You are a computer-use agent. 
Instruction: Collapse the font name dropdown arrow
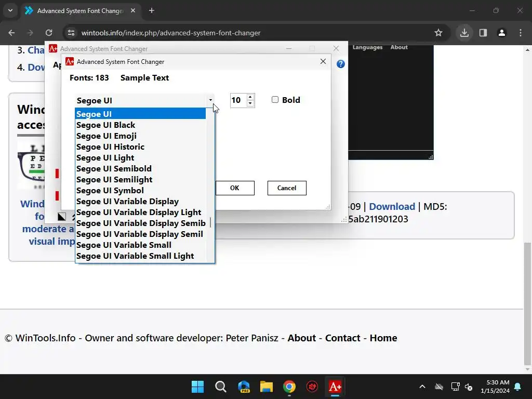(210, 100)
